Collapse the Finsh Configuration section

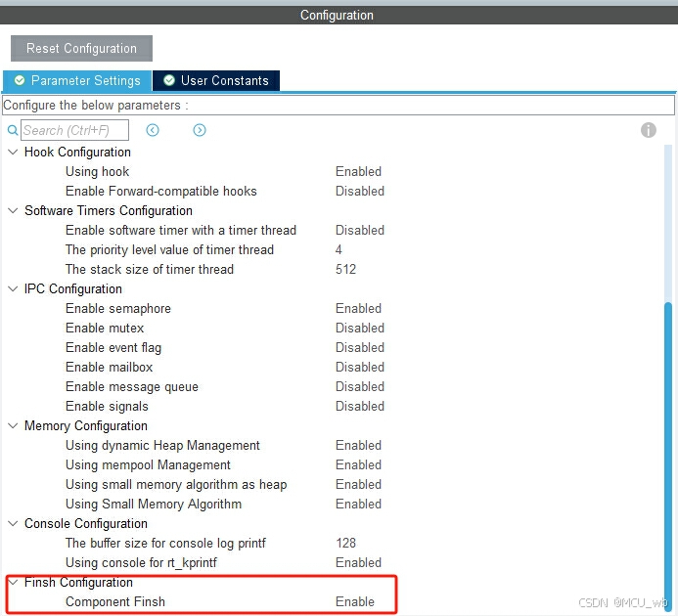[13, 583]
